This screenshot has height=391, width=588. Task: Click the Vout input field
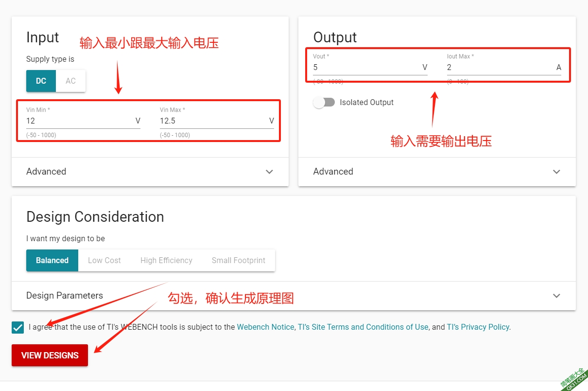[364, 67]
